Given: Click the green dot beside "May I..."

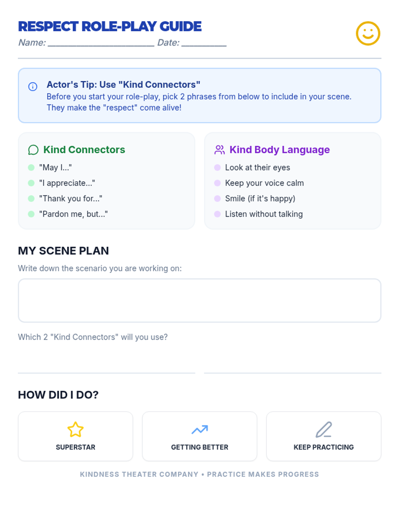Looking at the screenshot, I should [x=31, y=168].
